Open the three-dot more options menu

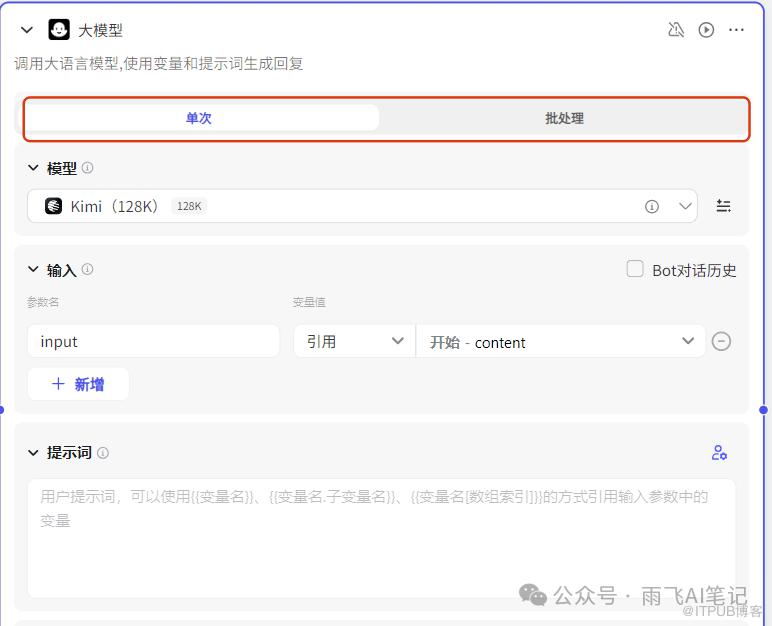point(736,30)
